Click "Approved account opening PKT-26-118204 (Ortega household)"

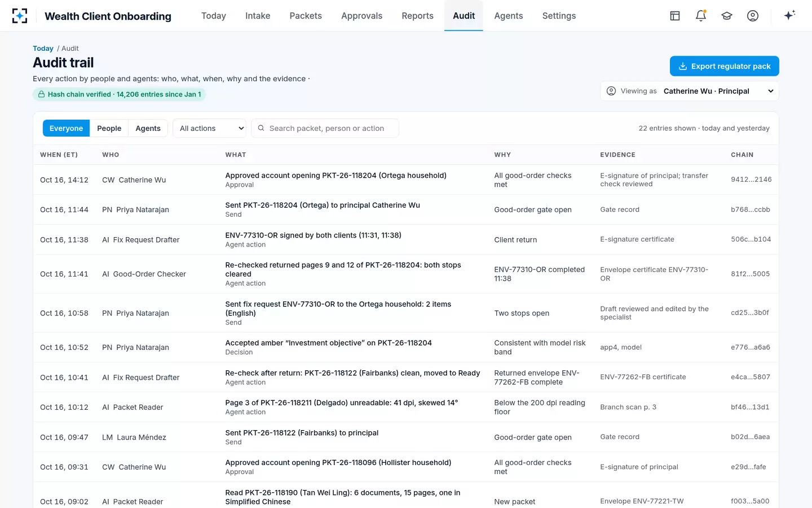[336, 176]
